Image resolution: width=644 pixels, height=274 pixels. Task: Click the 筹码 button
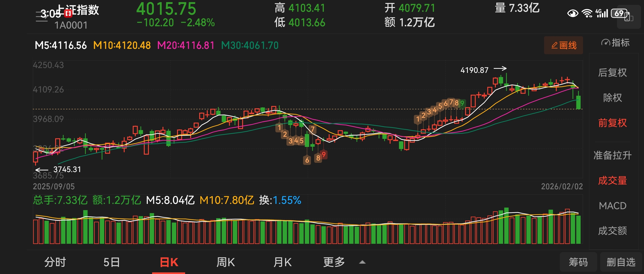pyautogui.click(x=578, y=262)
